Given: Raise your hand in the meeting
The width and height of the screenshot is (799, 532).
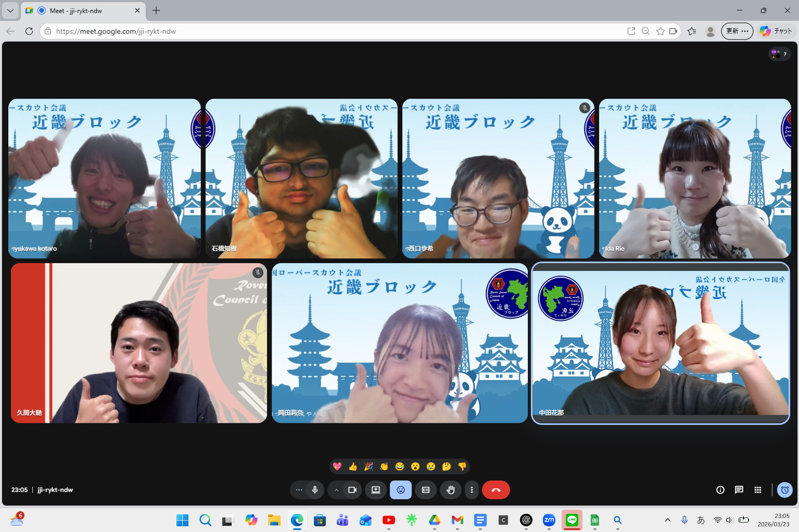Looking at the screenshot, I should pyautogui.click(x=451, y=490).
